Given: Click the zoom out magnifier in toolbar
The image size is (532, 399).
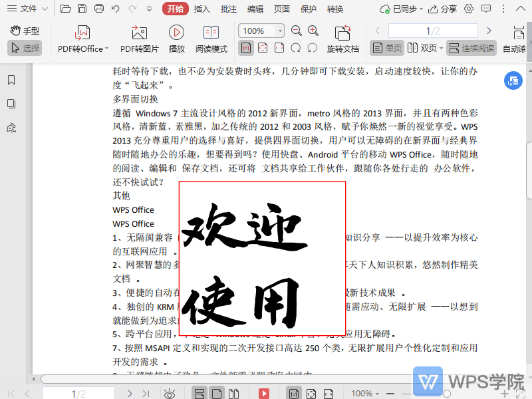Looking at the screenshot, I should [297, 31].
